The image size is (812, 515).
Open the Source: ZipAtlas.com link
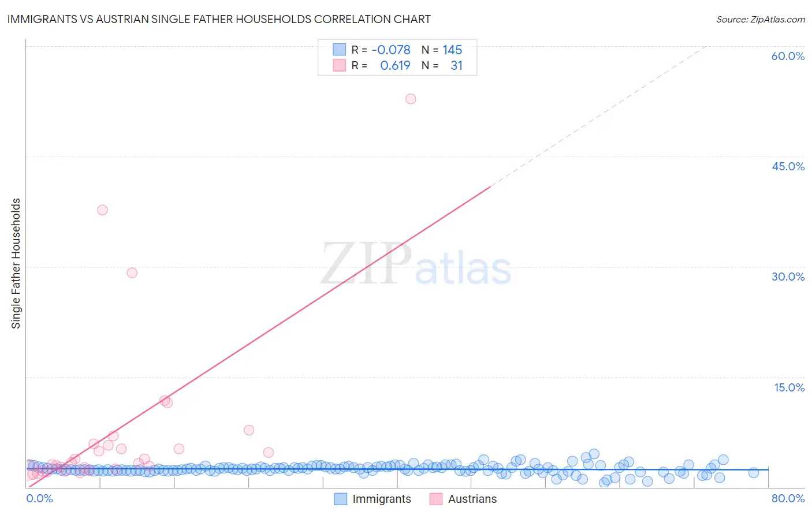click(x=761, y=19)
